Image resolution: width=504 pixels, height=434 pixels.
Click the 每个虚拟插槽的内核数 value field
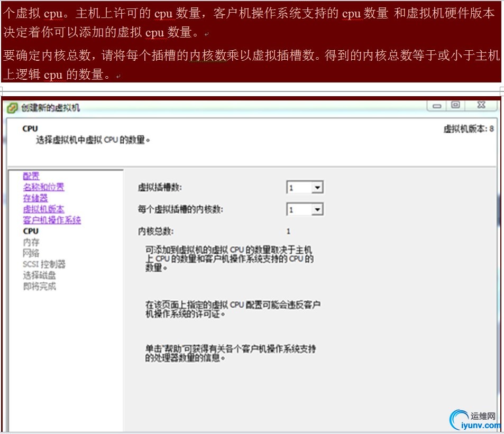[x=299, y=210]
